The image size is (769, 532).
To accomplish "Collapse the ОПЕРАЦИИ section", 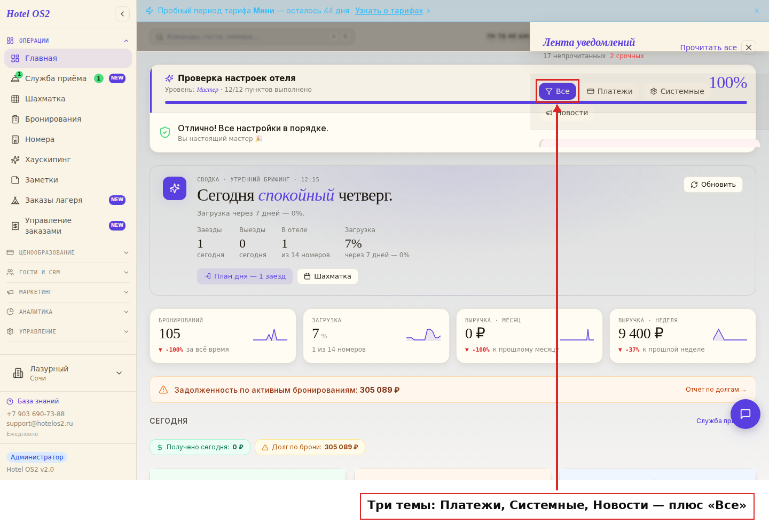I will [68, 41].
